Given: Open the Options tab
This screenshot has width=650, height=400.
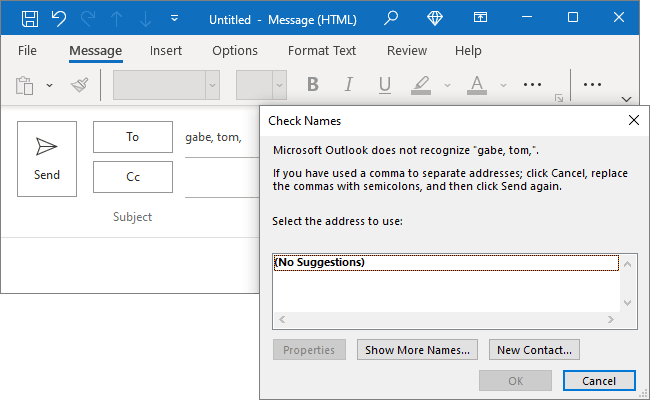Looking at the screenshot, I should click(235, 51).
